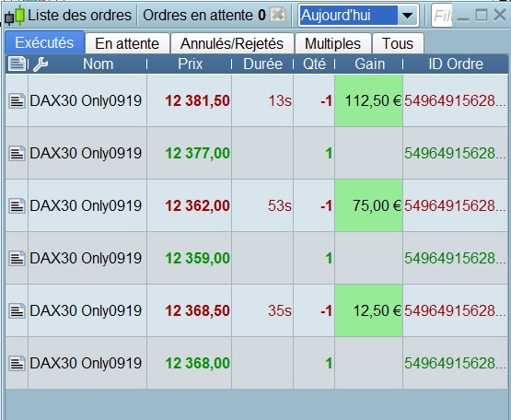Open the Annulés/Rejetés tab
Screen dimensions: 511x420
coord(232,43)
